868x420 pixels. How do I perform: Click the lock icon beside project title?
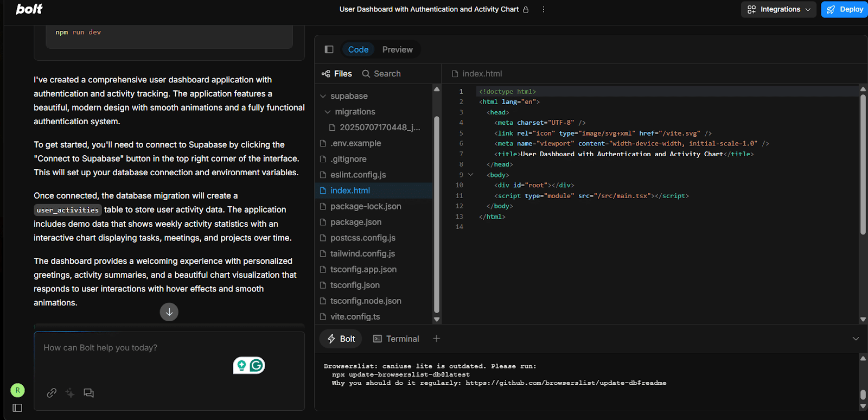[526, 9]
